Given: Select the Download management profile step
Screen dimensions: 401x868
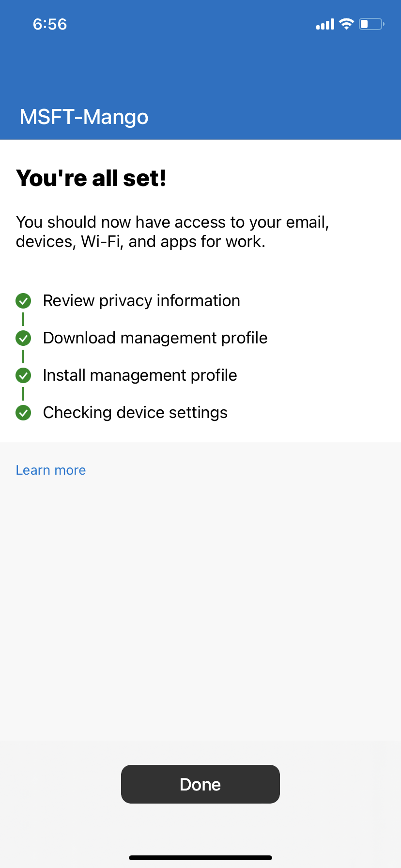Looking at the screenshot, I should [155, 338].
